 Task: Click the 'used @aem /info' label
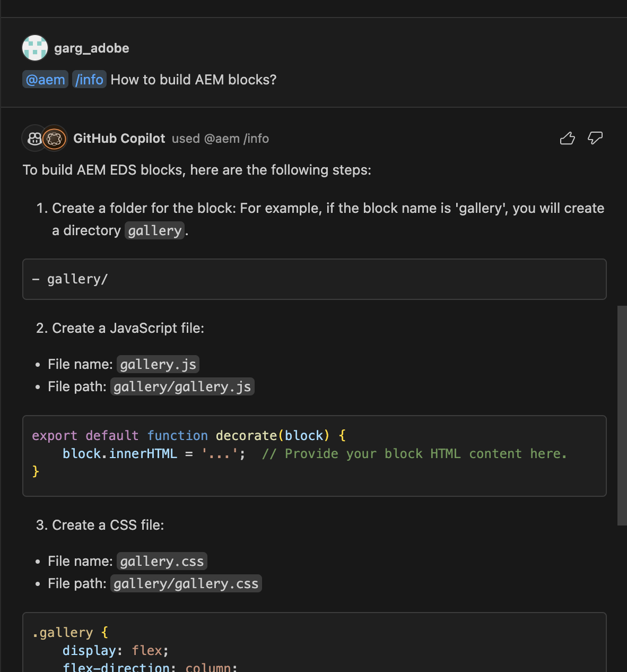click(x=220, y=139)
